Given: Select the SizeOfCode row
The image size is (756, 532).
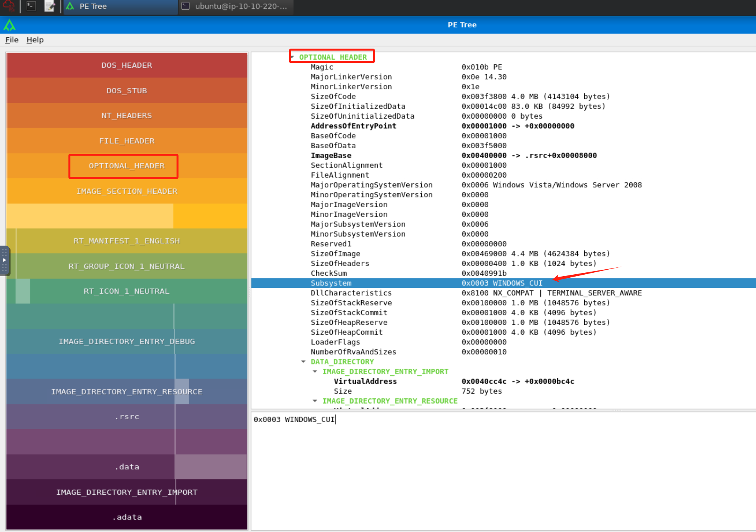Looking at the screenshot, I should click(503, 97).
